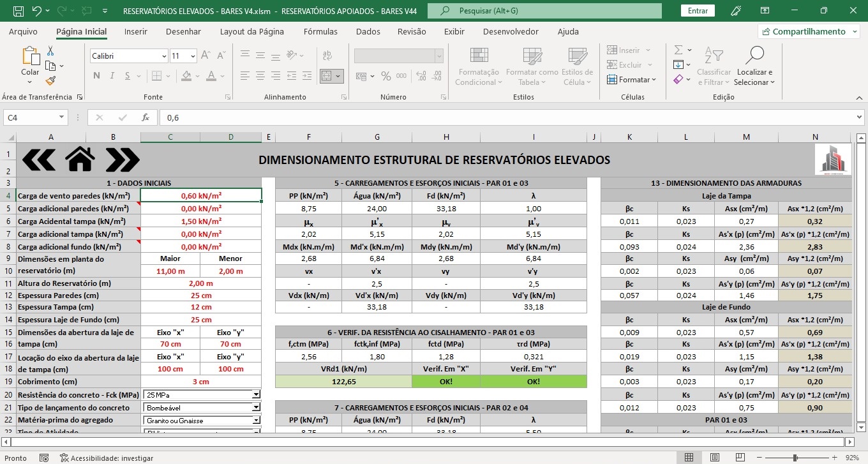Click the house Home icon in sheet
Viewport: 868px width, 464px height.
(x=80, y=160)
